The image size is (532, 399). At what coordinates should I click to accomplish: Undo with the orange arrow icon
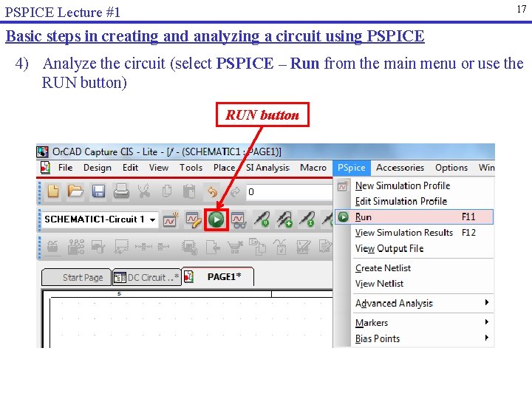(x=212, y=192)
